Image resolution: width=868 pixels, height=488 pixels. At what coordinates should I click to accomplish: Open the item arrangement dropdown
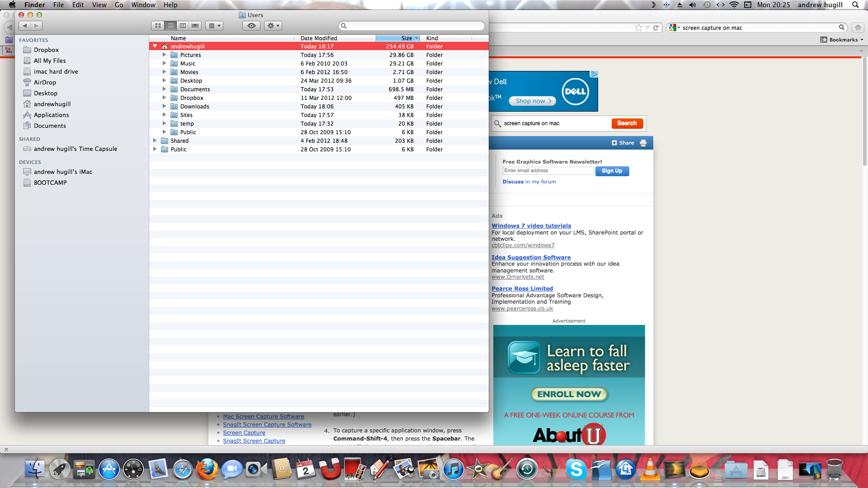pyautogui.click(x=214, y=26)
